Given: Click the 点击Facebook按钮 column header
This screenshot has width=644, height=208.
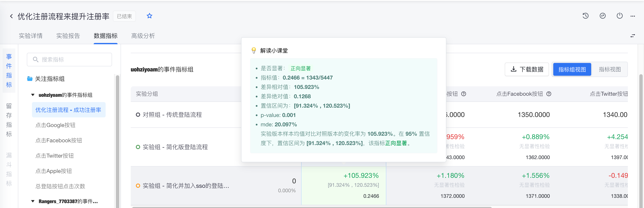Looking at the screenshot, I should point(519,94).
